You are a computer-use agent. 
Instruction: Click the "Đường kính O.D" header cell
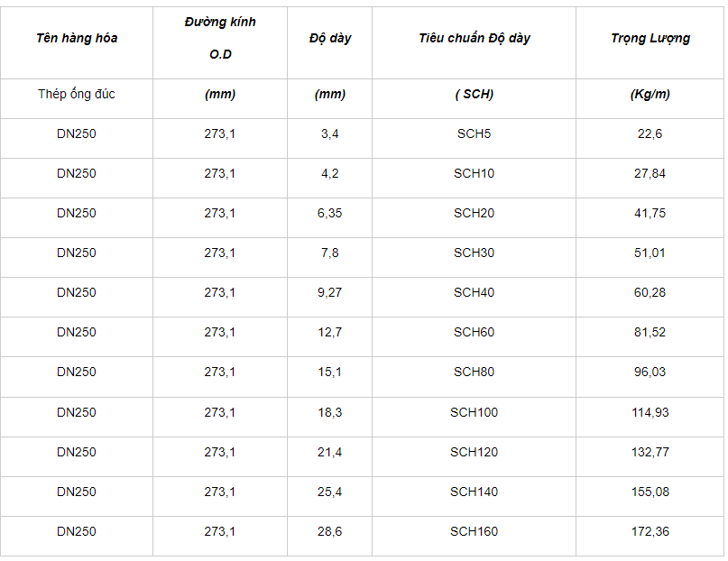(x=220, y=38)
